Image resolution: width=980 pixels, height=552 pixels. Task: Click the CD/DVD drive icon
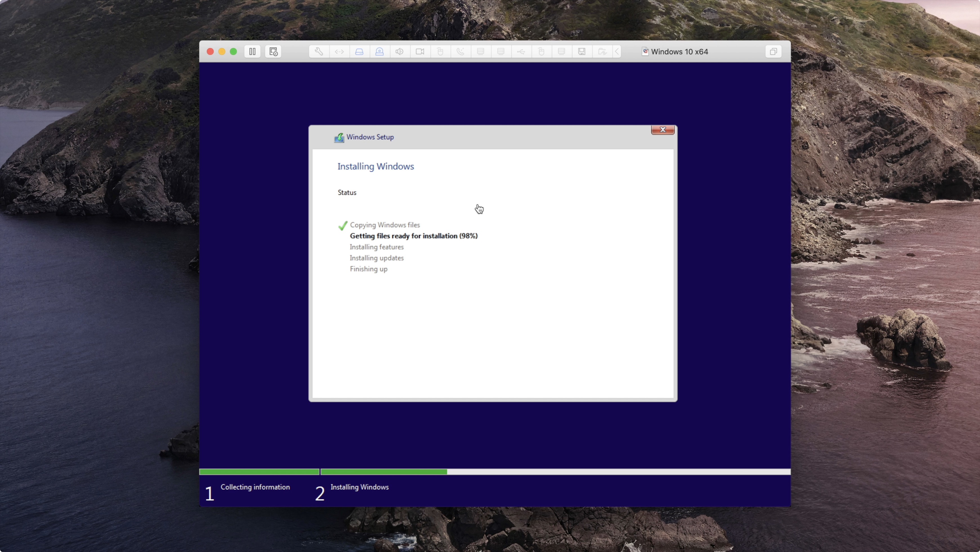(x=379, y=51)
